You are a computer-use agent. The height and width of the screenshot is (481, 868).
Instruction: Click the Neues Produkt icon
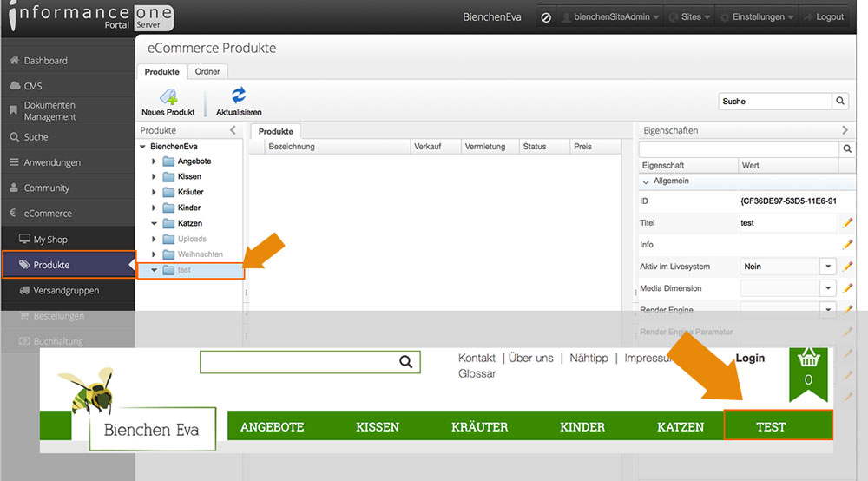[x=168, y=96]
